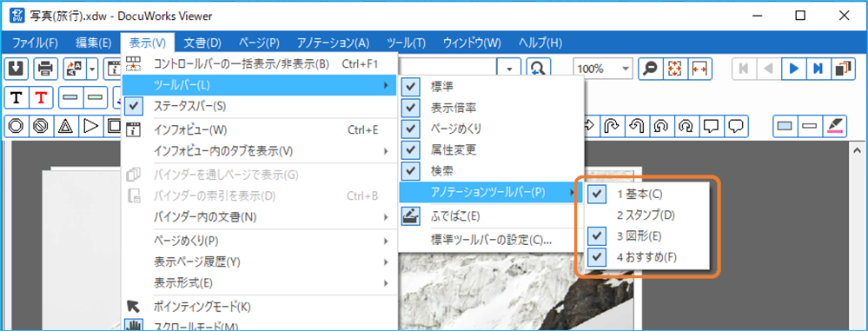Click the printer toolbar icon
Image resolution: width=868 pixels, height=331 pixels.
[x=46, y=69]
